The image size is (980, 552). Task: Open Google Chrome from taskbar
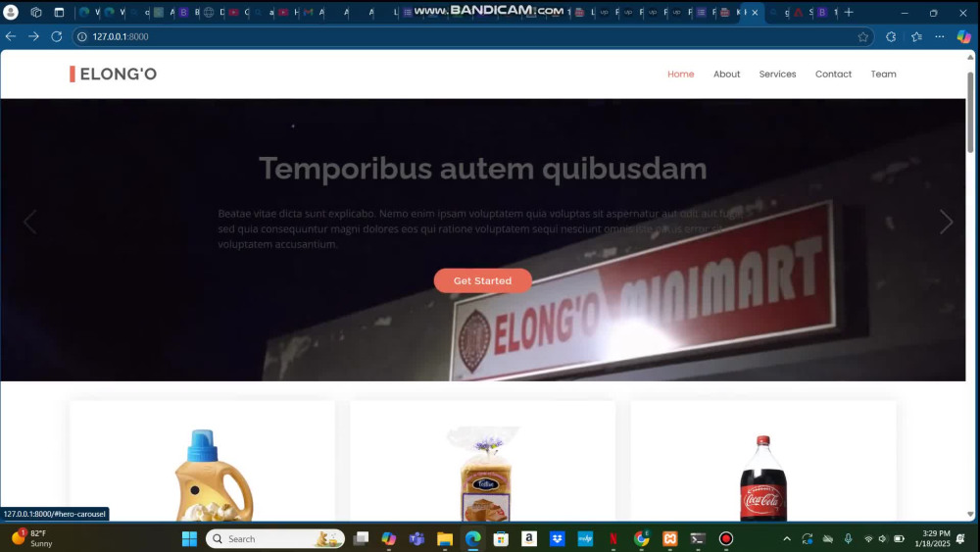(x=642, y=539)
